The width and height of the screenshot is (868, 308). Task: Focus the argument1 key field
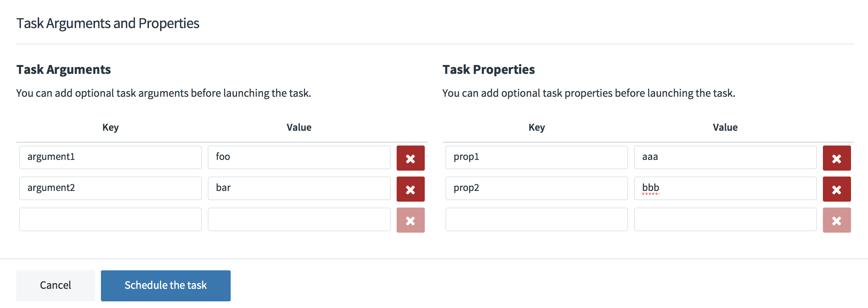pyautogui.click(x=111, y=157)
